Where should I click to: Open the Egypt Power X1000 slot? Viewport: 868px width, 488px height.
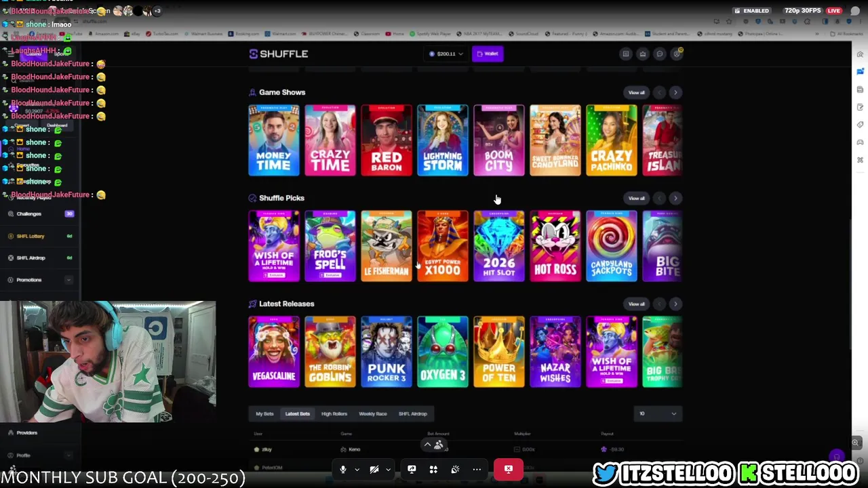pos(443,246)
